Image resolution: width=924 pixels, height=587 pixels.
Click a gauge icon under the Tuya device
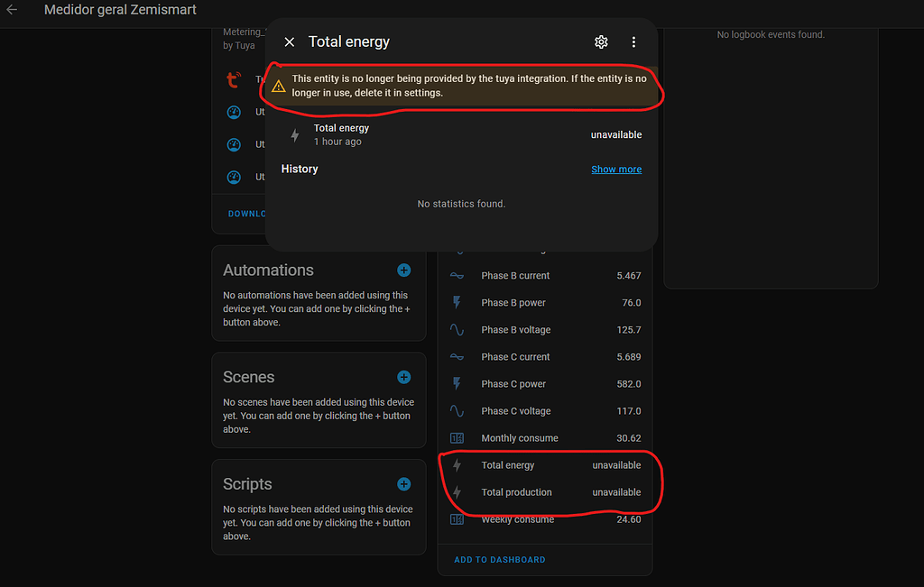pyautogui.click(x=234, y=112)
